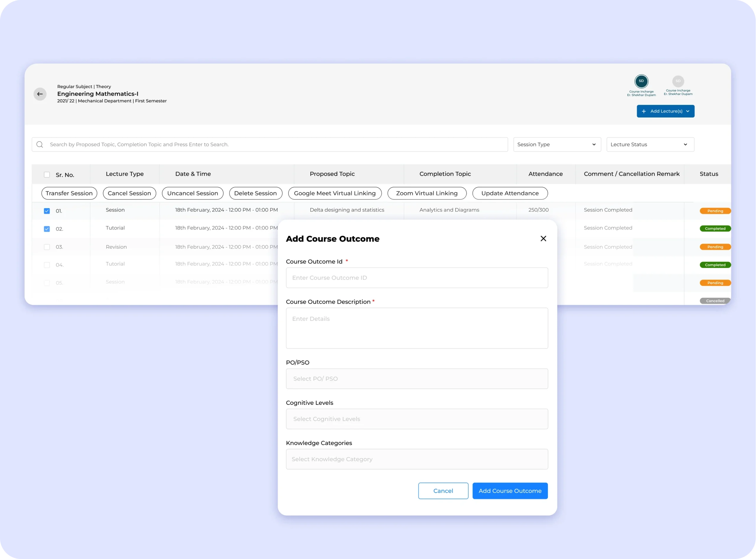Submit with Add Course Outcome button
756x559 pixels.
pyautogui.click(x=510, y=491)
